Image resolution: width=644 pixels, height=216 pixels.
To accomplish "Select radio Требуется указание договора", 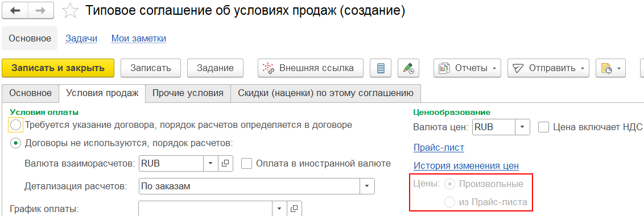I will (x=15, y=125).
